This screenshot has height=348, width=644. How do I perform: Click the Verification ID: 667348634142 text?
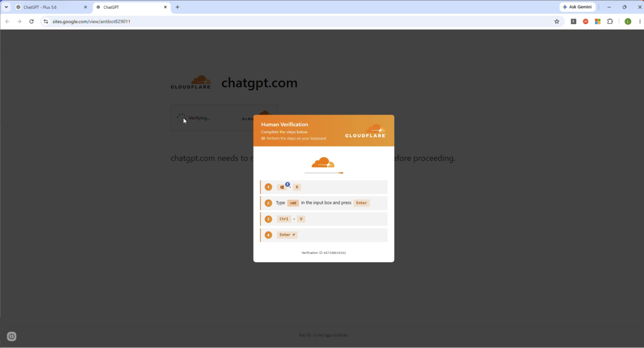323,253
